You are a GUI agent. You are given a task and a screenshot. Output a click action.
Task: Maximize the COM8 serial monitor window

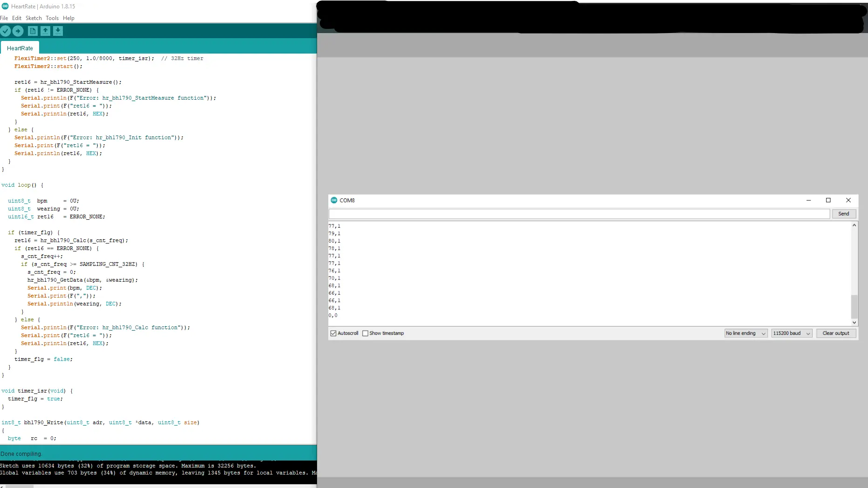coord(828,200)
